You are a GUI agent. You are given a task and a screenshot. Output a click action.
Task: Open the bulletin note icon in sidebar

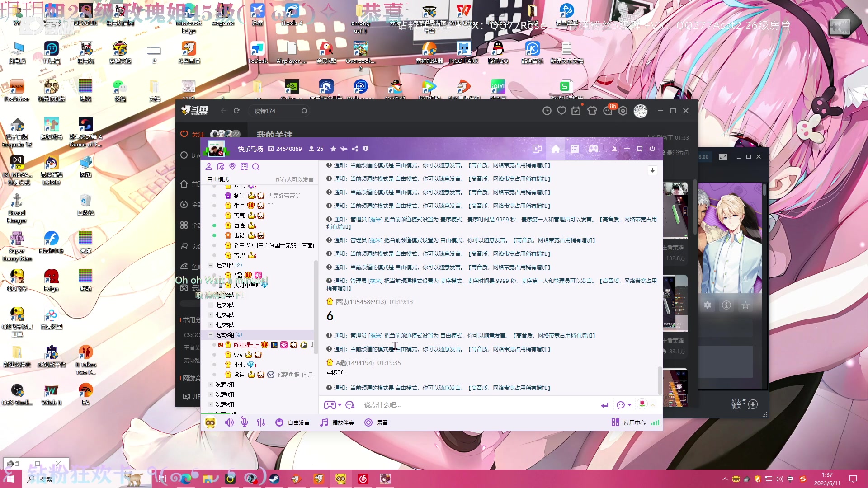[244, 166]
